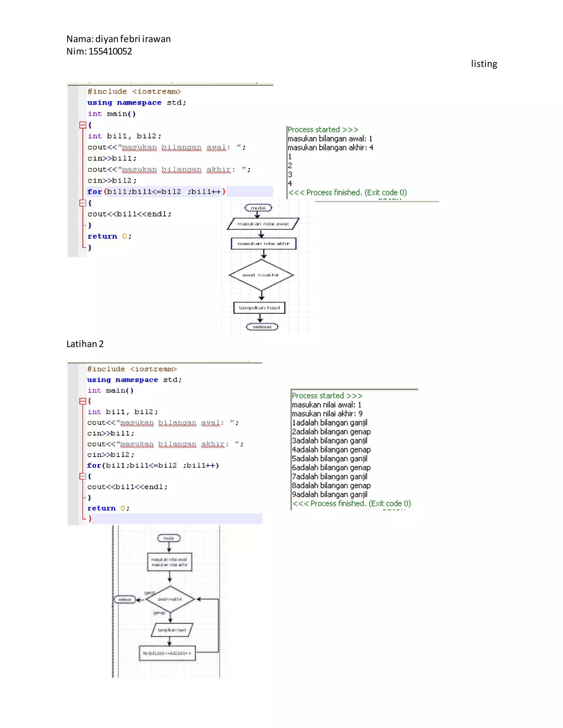This screenshot has width=563, height=728.
Task: Select the 'awal <=akhir' diamond in first flowchart
Action: pyautogui.click(x=261, y=275)
